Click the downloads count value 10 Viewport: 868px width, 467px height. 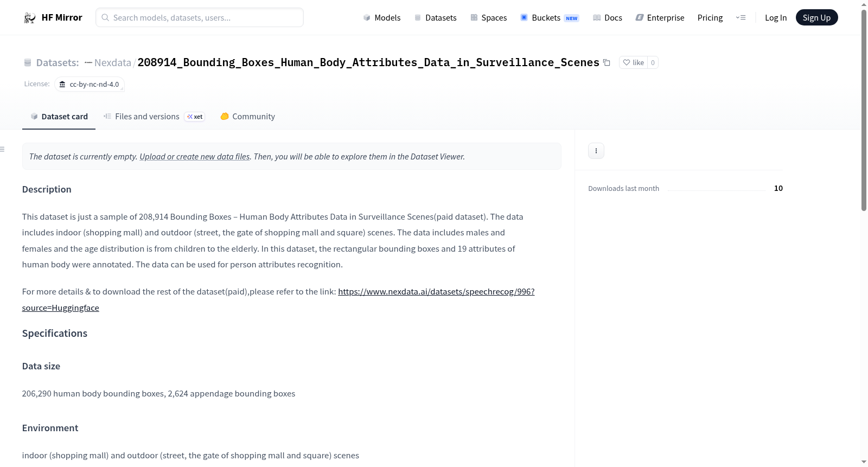point(778,188)
